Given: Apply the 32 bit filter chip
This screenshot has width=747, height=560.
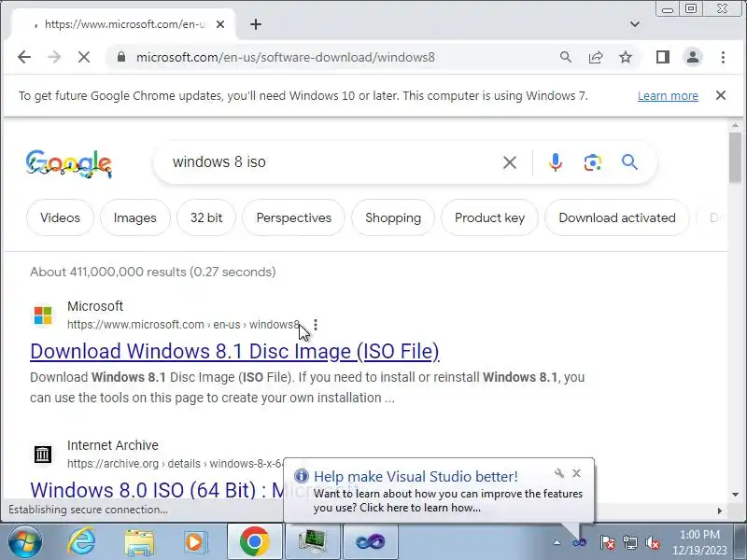Looking at the screenshot, I should coord(206,217).
